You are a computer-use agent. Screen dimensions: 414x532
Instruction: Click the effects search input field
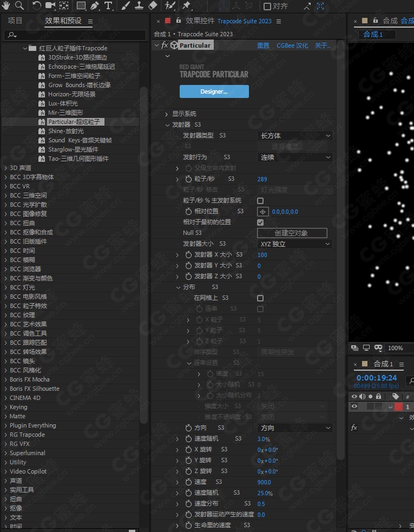point(75,35)
